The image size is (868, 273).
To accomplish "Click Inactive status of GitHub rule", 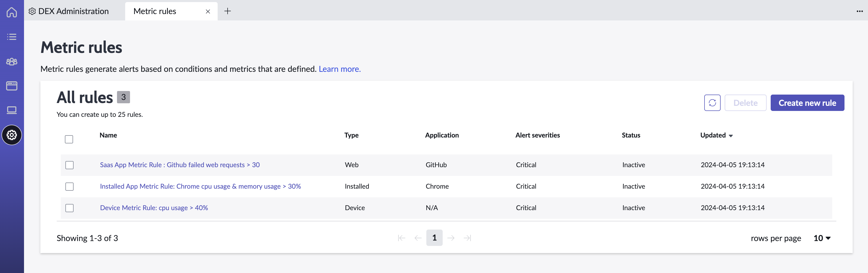I will pyautogui.click(x=634, y=165).
